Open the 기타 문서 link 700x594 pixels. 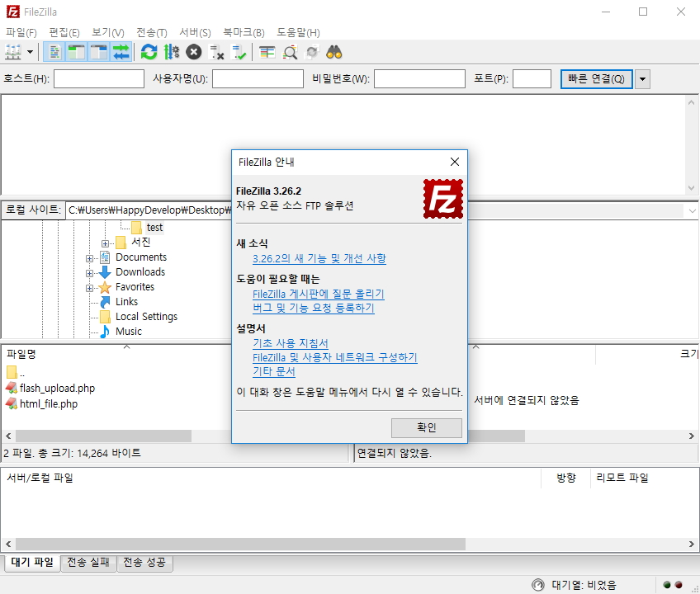274,371
